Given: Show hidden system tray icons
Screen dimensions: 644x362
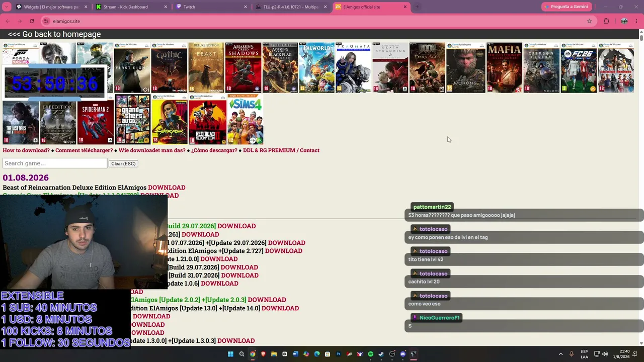Looking at the screenshot, I should point(560,354).
